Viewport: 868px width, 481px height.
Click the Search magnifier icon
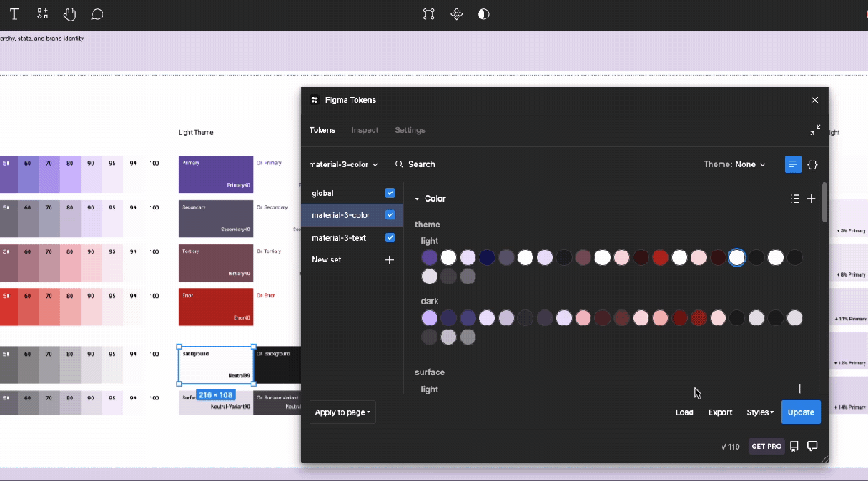pos(400,164)
